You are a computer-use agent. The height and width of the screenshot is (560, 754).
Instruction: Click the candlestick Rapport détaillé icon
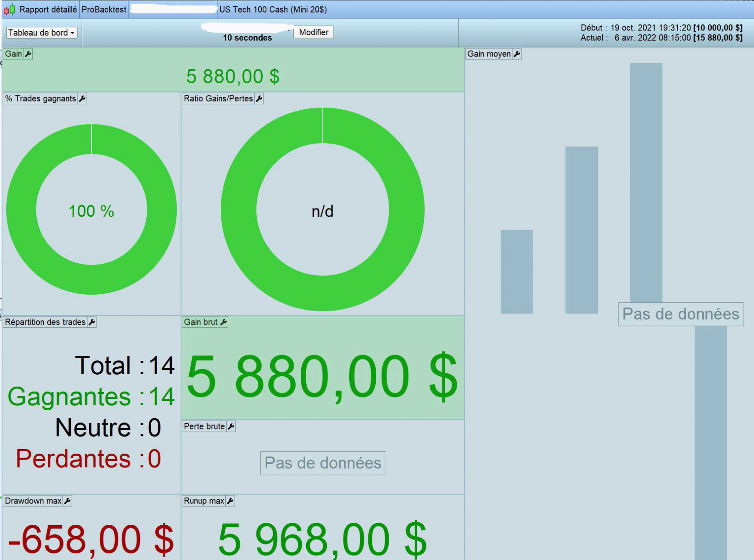point(10,9)
